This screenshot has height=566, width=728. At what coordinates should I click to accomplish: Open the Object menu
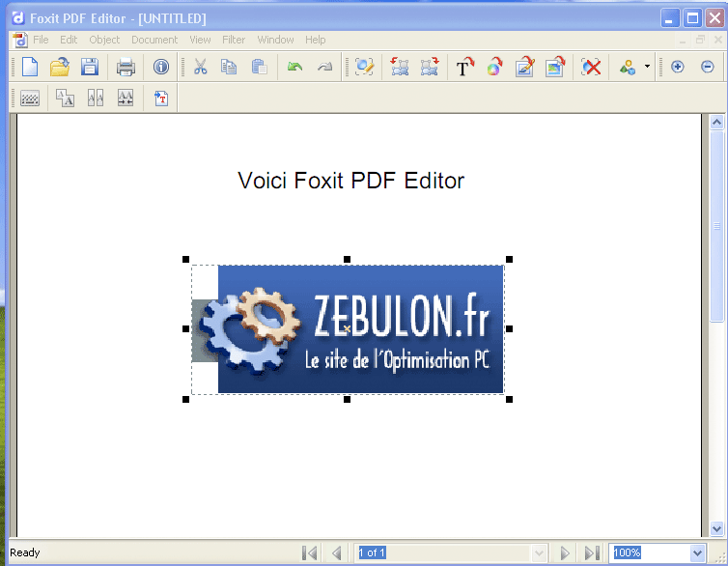(104, 40)
